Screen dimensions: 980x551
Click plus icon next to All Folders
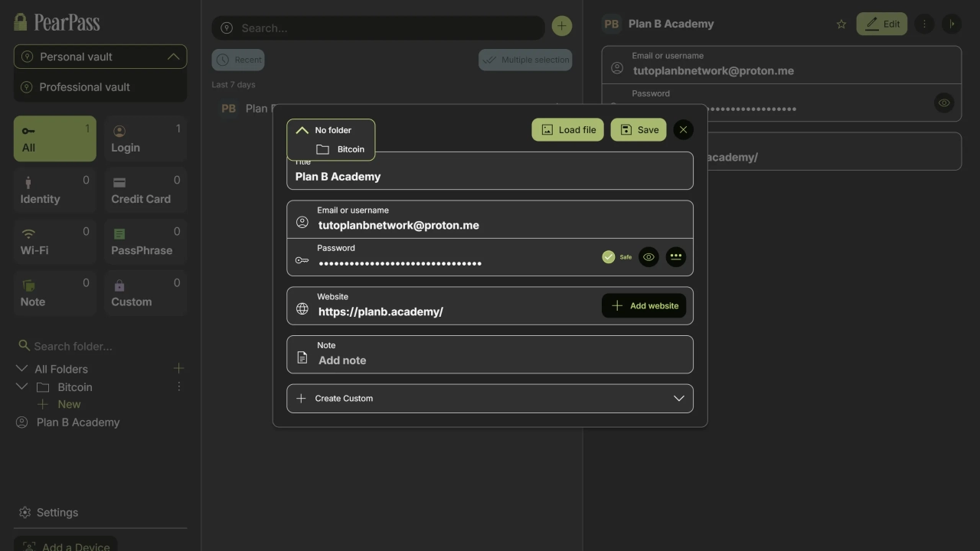click(179, 369)
